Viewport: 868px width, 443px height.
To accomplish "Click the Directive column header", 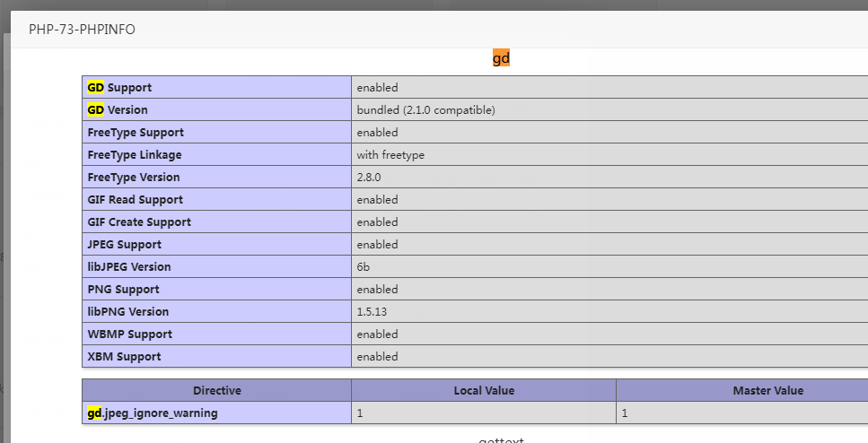I will coord(217,390).
